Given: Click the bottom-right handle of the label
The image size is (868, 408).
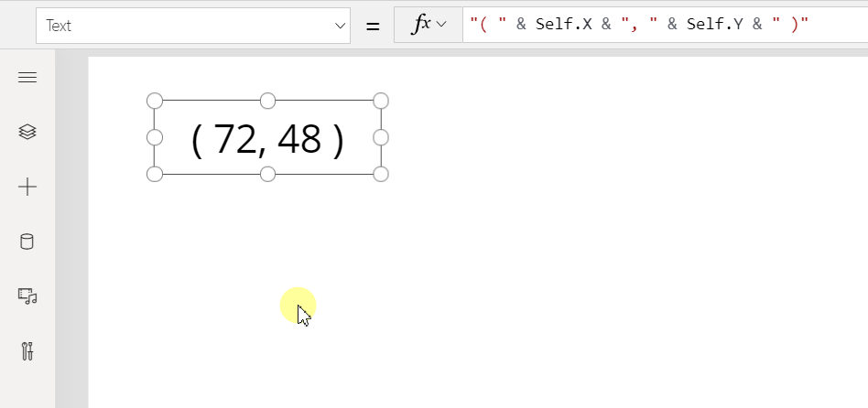Looking at the screenshot, I should pyautogui.click(x=381, y=174).
